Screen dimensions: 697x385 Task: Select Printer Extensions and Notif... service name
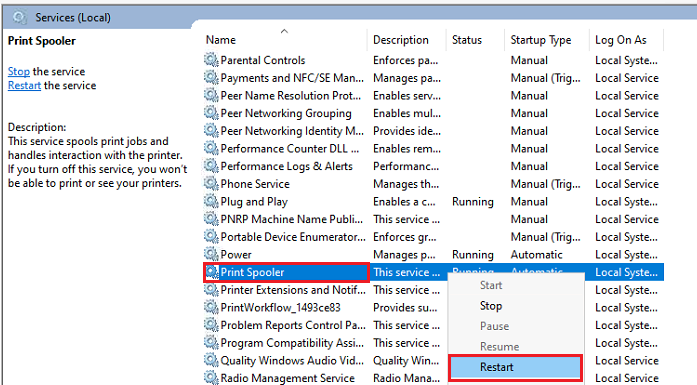(x=293, y=290)
